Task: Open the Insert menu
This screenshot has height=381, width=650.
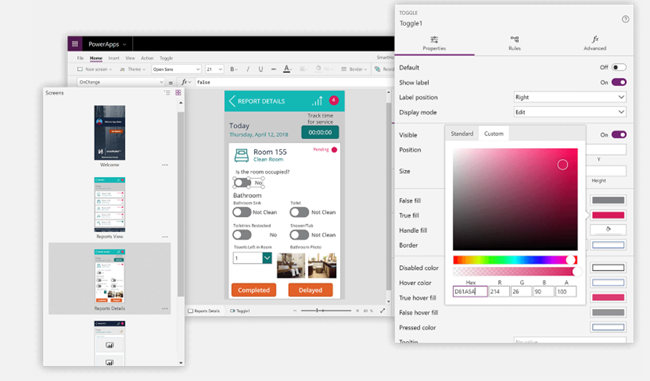Action: pos(114,58)
